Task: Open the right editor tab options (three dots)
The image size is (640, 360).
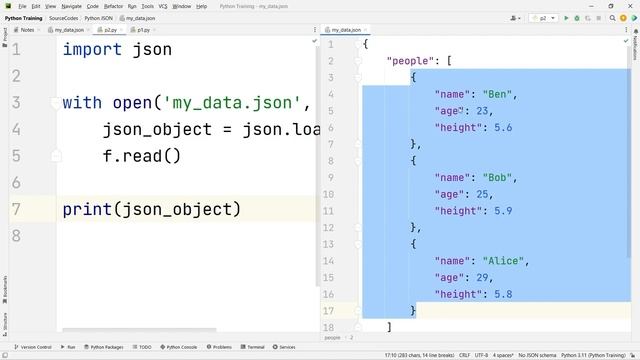Action: point(626,30)
